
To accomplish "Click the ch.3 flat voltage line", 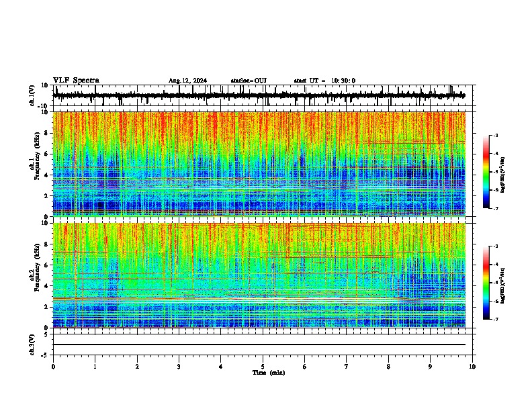I will (259, 345).
